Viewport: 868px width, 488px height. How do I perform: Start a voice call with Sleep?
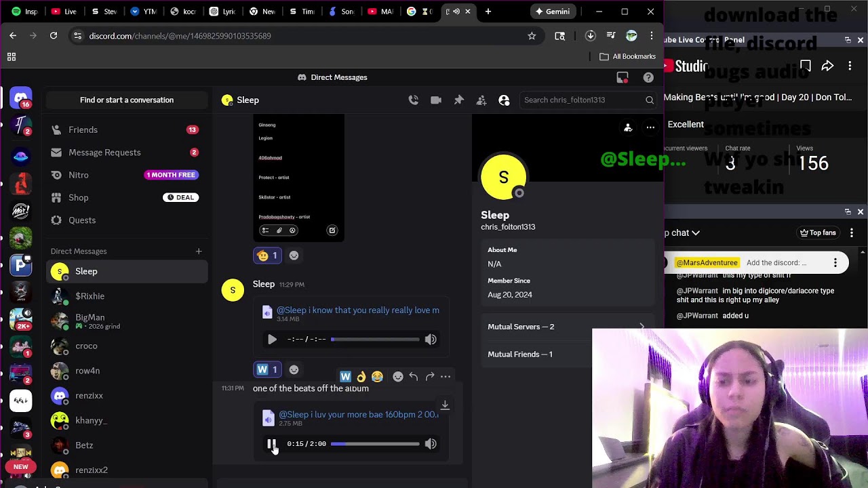point(414,100)
